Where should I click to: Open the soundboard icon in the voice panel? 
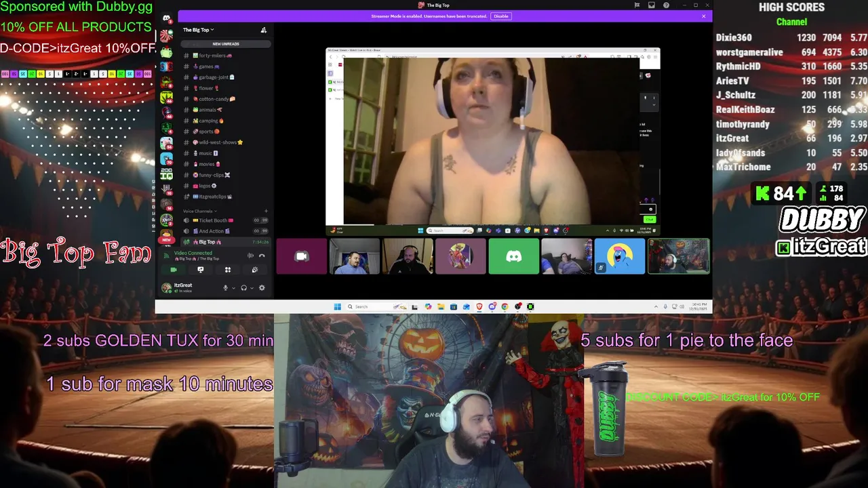point(255,270)
